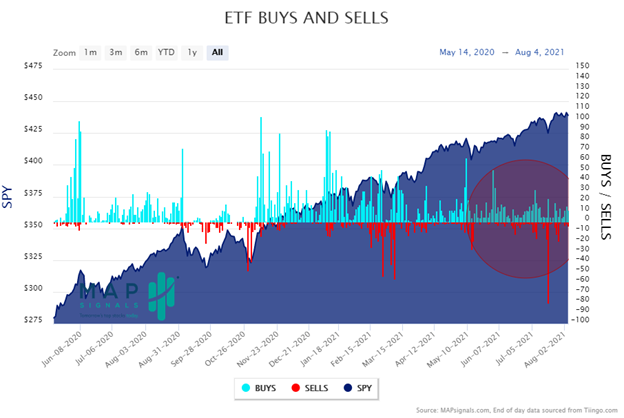Click the $450 price axis label
The image size is (624, 418).
[33, 98]
